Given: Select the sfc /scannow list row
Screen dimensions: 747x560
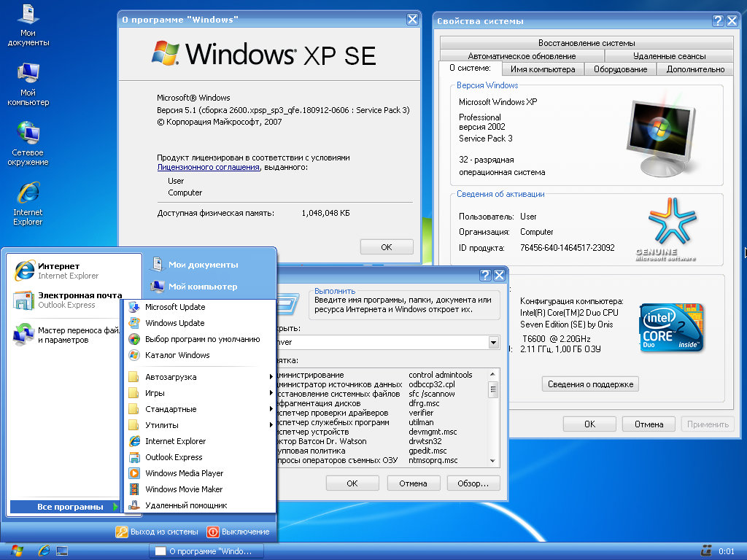Looking at the screenshot, I should [382, 394].
